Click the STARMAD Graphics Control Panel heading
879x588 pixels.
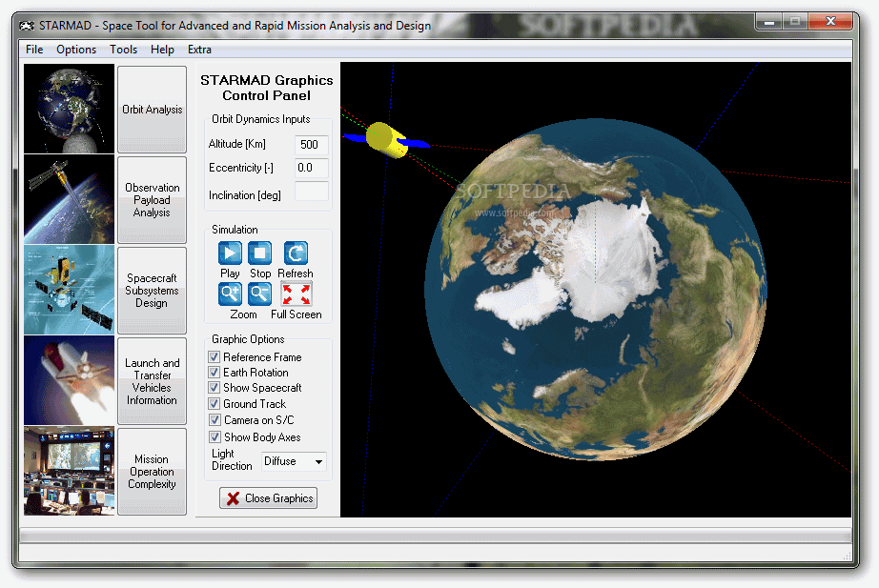(267, 88)
